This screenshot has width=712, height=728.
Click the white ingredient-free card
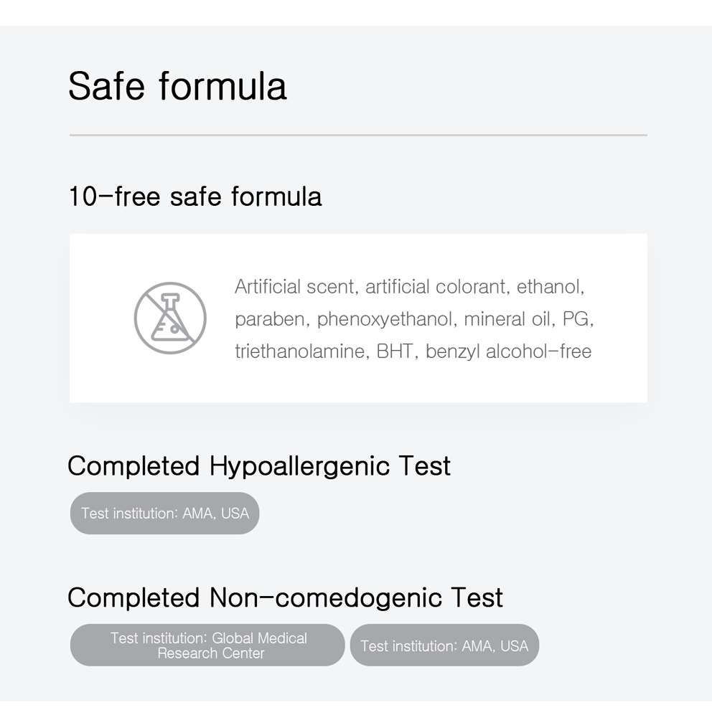[x=358, y=318]
